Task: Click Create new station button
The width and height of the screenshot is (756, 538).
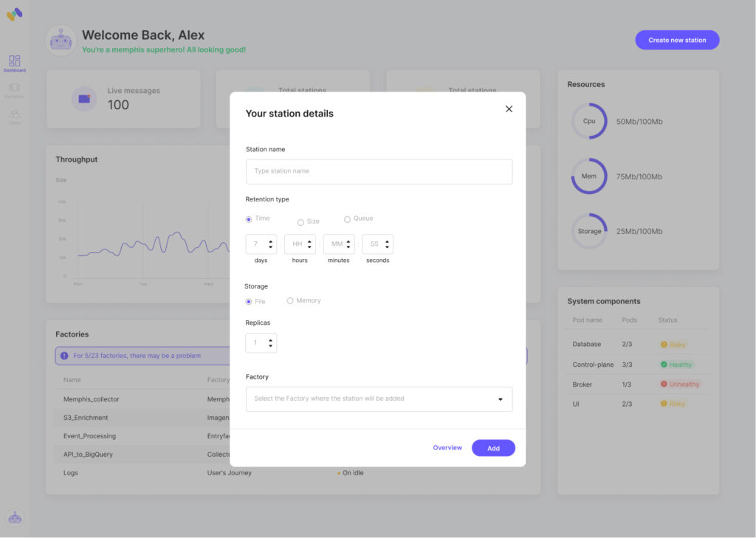Action: click(x=677, y=40)
